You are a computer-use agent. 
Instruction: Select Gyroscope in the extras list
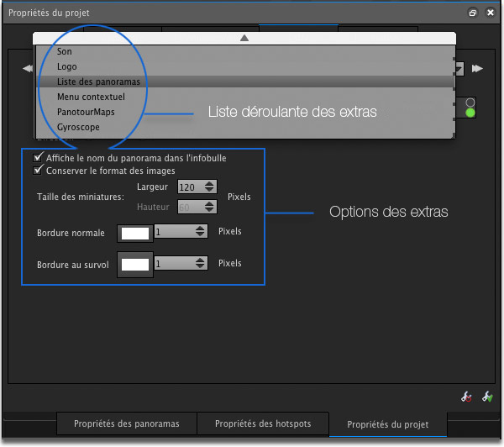[245, 127]
